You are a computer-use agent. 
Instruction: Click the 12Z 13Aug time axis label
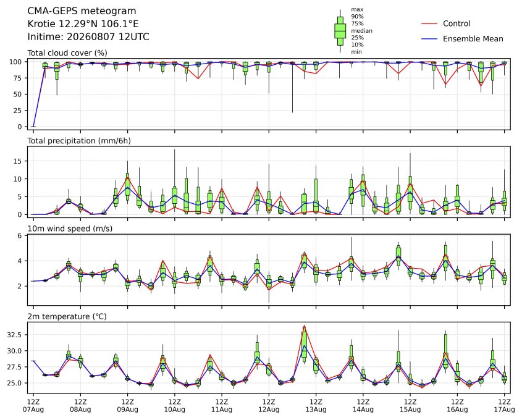pos(316,406)
